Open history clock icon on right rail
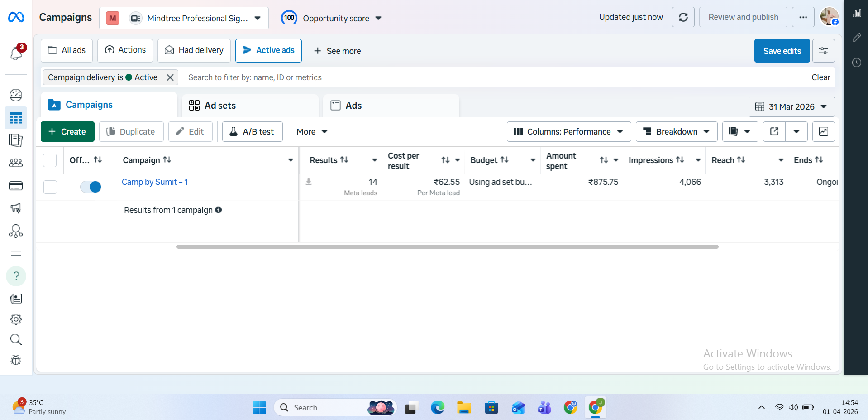 point(857,63)
